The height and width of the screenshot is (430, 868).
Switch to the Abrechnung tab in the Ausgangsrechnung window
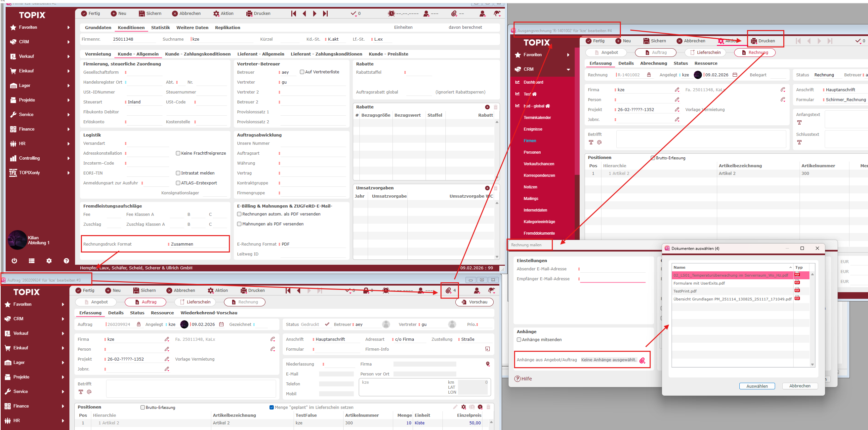tap(654, 63)
